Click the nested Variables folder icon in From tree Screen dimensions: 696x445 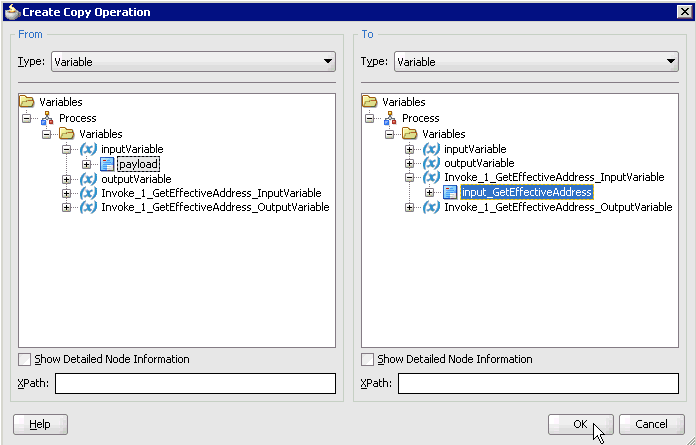67,134
